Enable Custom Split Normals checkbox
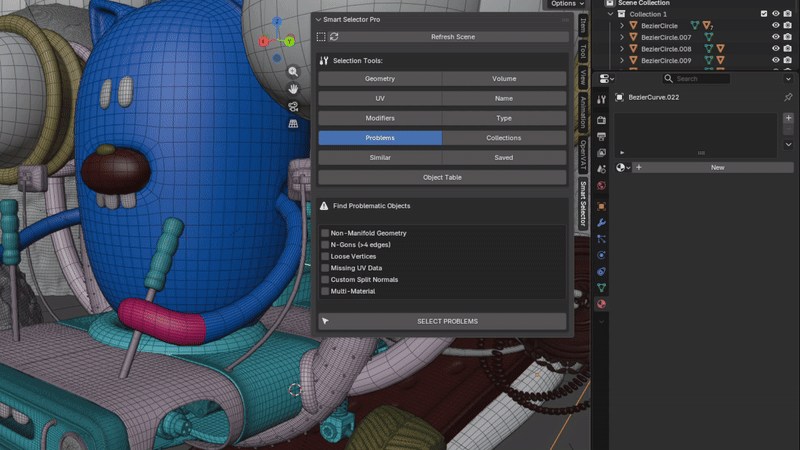 325,280
